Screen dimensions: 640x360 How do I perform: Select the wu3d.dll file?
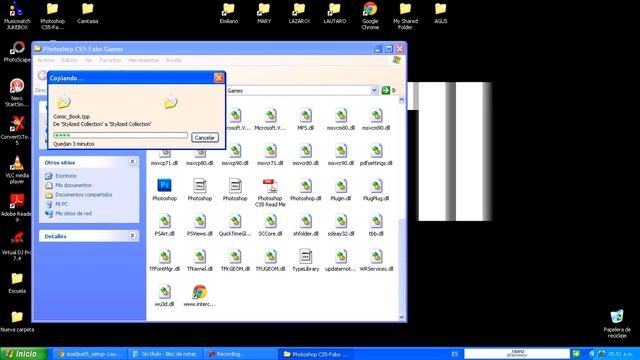coord(164,296)
